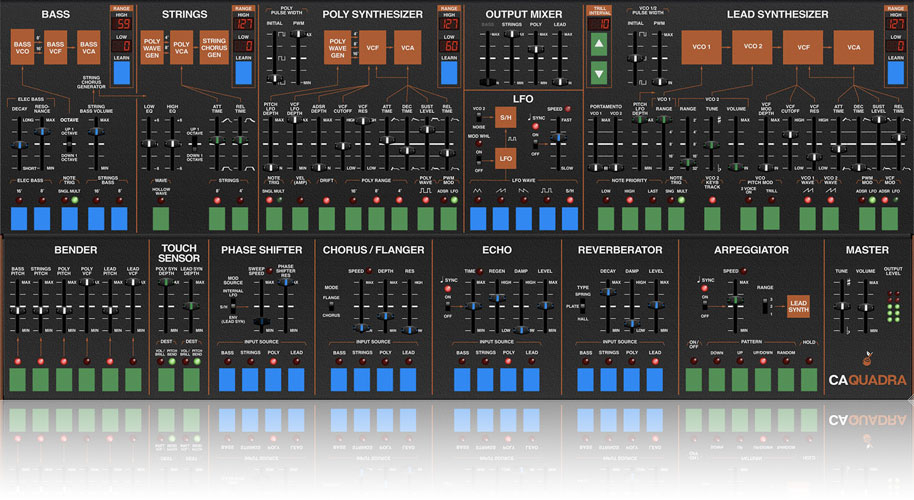The height and width of the screenshot is (500, 914).
Task: Click the Trill Interval down arrow button
Action: point(598,72)
